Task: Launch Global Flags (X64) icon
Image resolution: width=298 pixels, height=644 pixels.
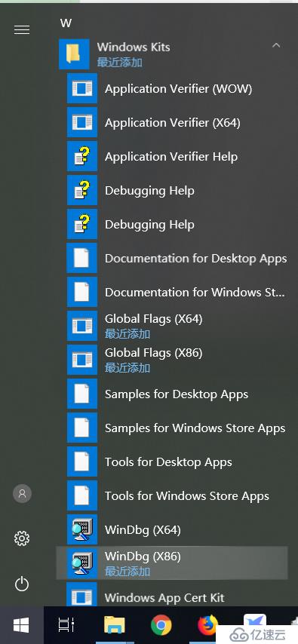Action: coord(82,326)
